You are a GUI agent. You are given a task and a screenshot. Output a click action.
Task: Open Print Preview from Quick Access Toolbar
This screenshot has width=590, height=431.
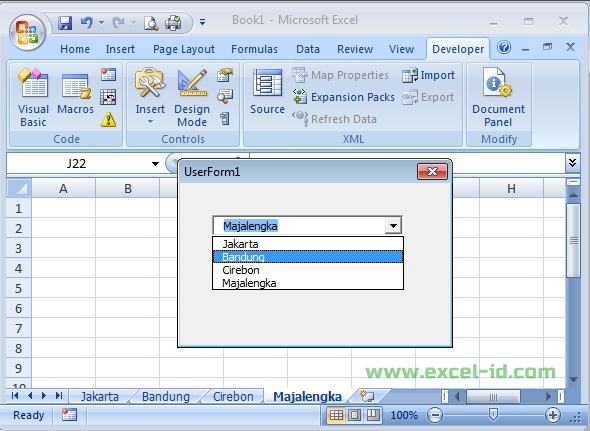tap(151, 23)
